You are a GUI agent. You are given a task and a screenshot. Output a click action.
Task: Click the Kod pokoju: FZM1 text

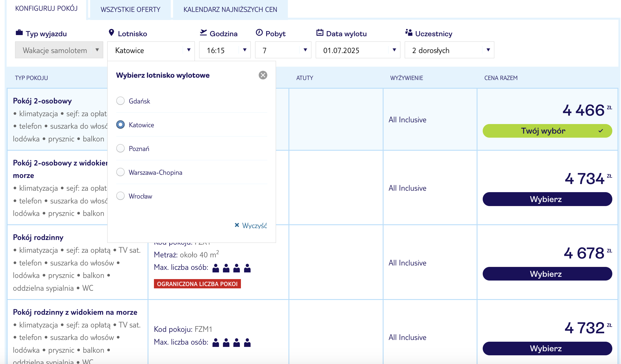click(x=183, y=329)
